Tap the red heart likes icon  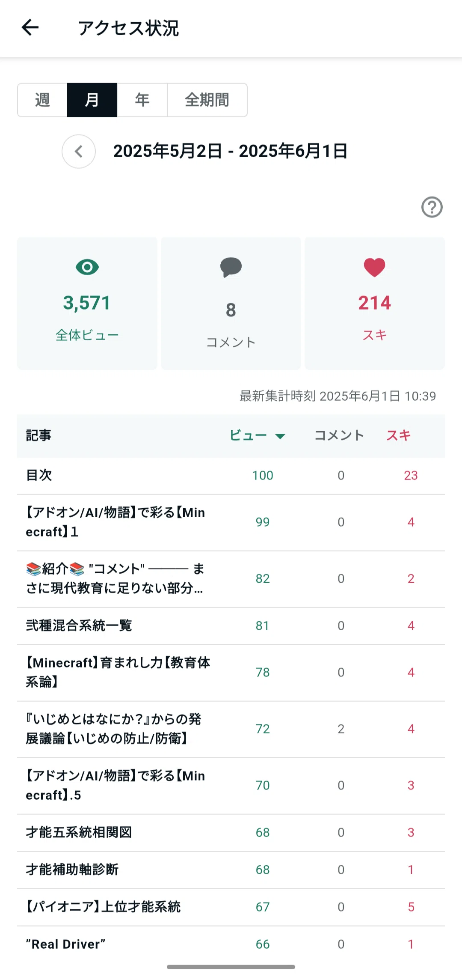click(x=375, y=268)
